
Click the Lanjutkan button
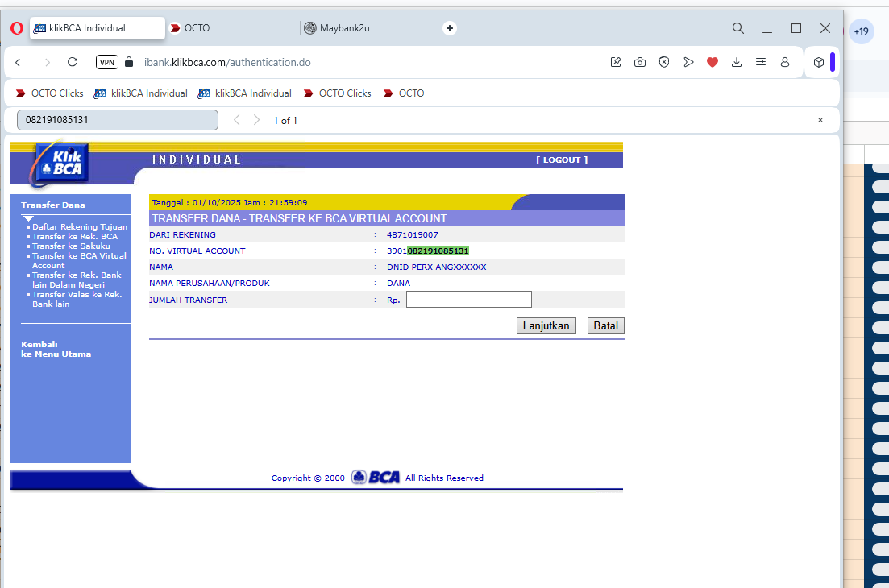[x=546, y=325]
